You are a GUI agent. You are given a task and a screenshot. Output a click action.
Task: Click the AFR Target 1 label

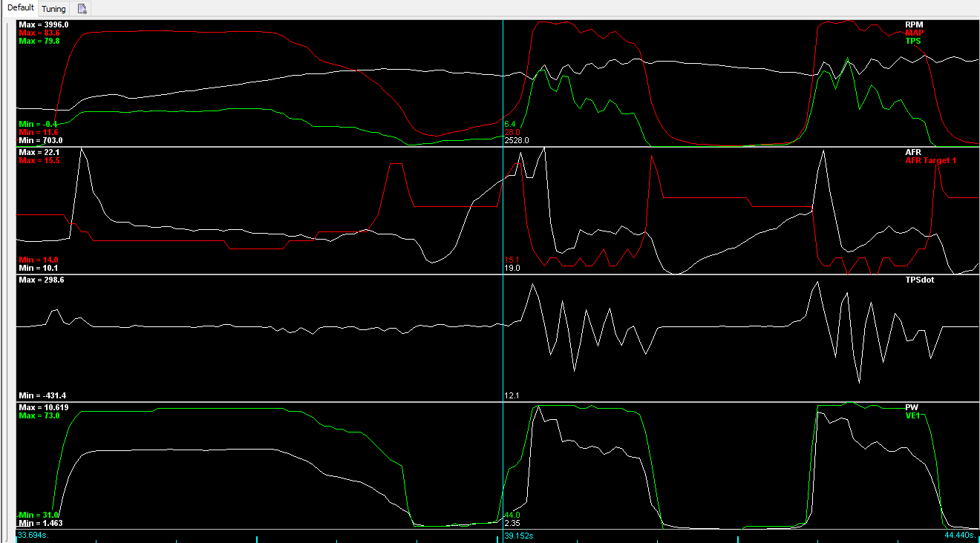coord(931,160)
